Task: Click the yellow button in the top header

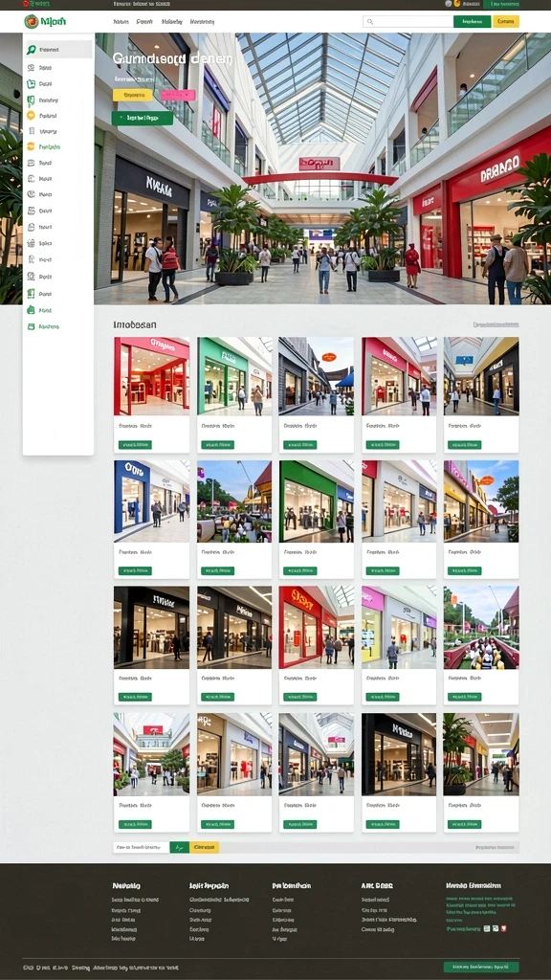Action: point(506,22)
